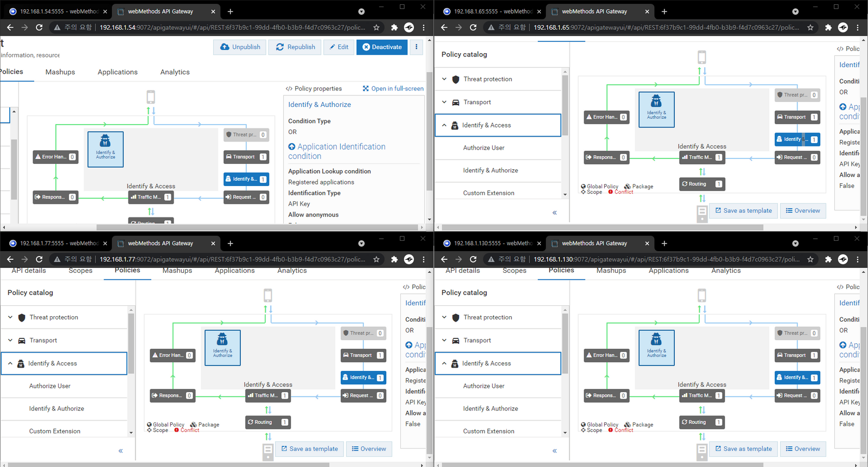This screenshot has width=868, height=467.
Task: Select Transport stage box in 192.168.1.65 window
Action: click(x=797, y=117)
